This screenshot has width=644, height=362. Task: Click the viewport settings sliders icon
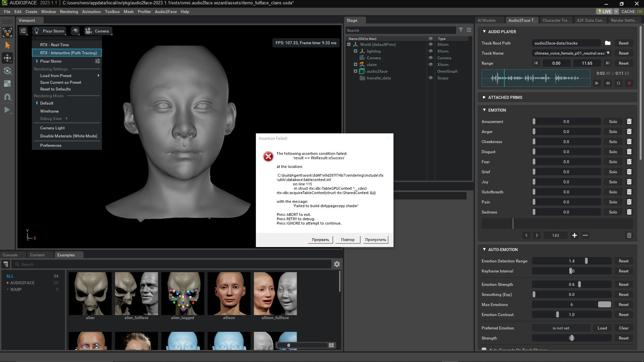point(23,31)
